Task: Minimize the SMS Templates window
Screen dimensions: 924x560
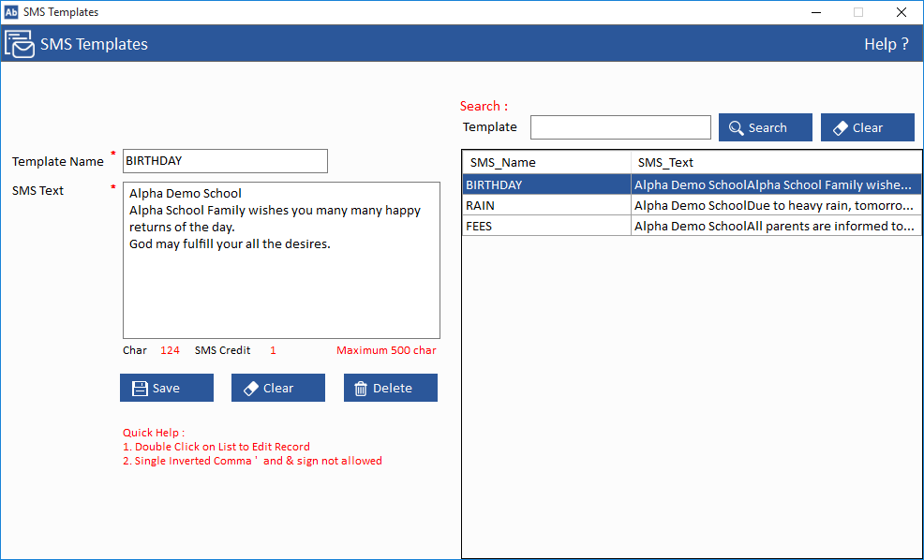Action: coord(814,12)
